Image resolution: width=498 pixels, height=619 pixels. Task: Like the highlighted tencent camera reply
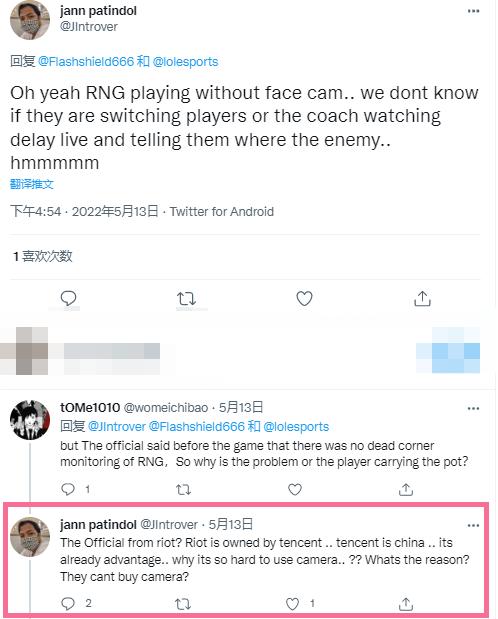pyautogui.click(x=292, y=604)
